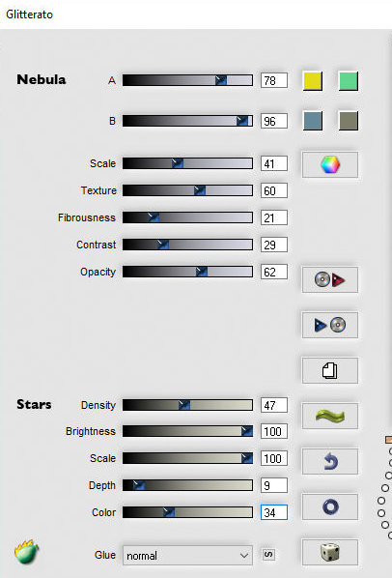392x578 pixels.
Task: Click the flaming green egg logo
Action: 26,552
